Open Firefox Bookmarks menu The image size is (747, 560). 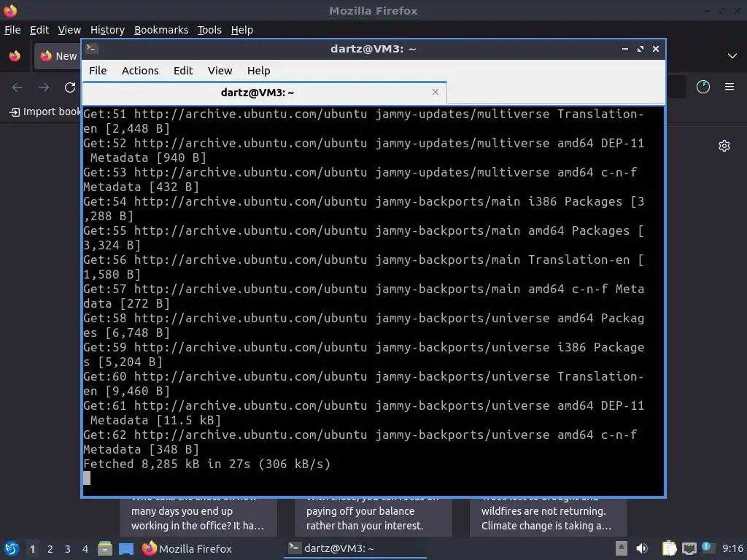coord(161,30)
